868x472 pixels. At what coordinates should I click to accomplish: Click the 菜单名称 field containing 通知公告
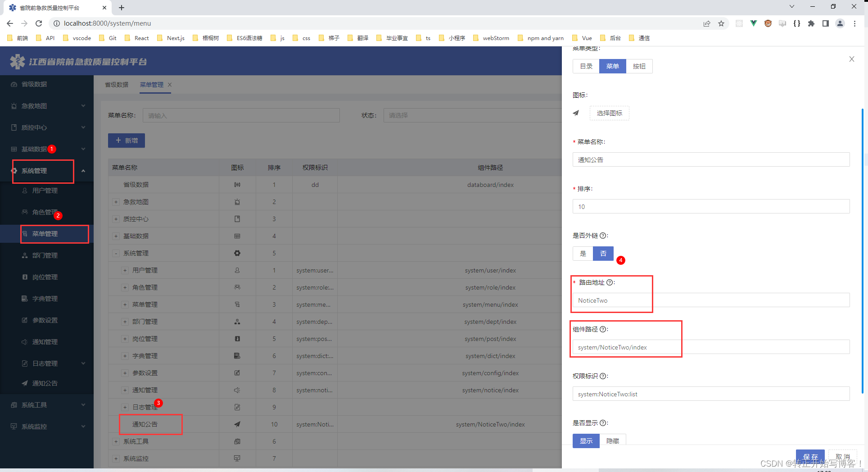(x=711, y=159)
